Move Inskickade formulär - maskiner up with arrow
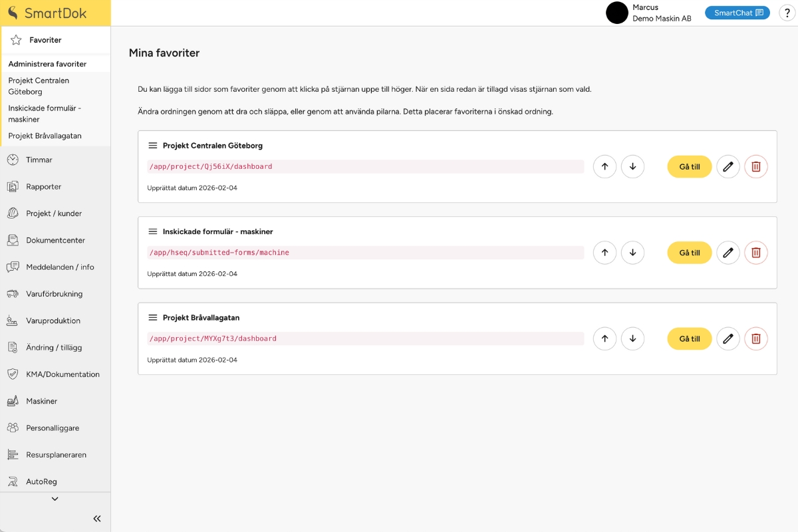Image resolution: width=798 pixels, height=532 pixels. [604, 253]
